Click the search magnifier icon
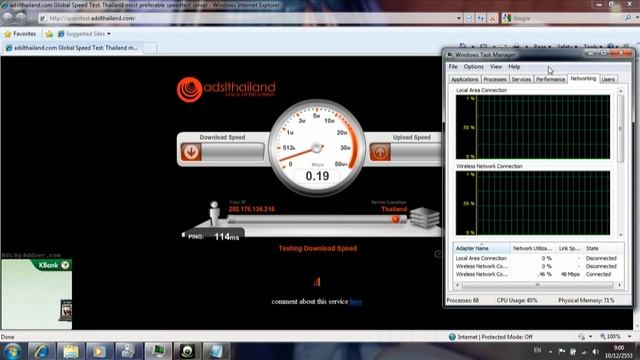 [x=628, y=18]
